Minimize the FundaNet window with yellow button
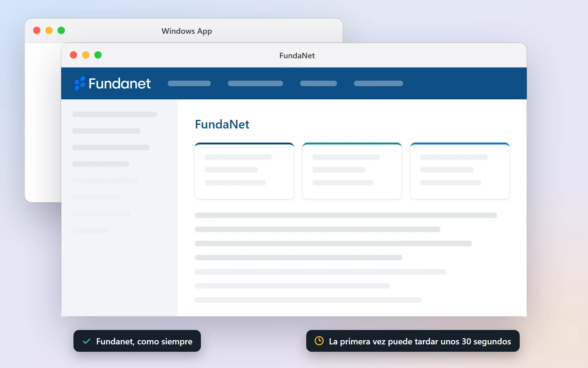 86,55
